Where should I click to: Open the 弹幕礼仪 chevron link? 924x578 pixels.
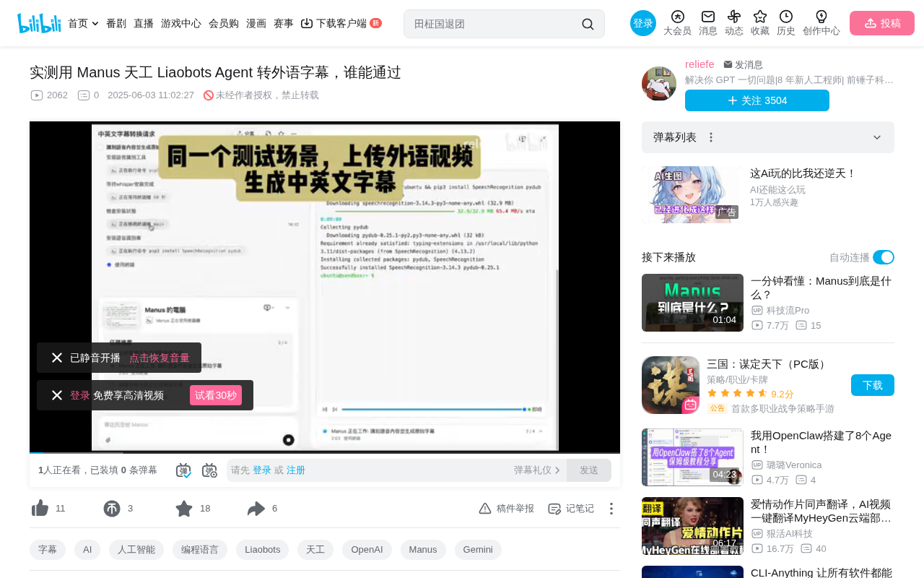pos(537,470)
